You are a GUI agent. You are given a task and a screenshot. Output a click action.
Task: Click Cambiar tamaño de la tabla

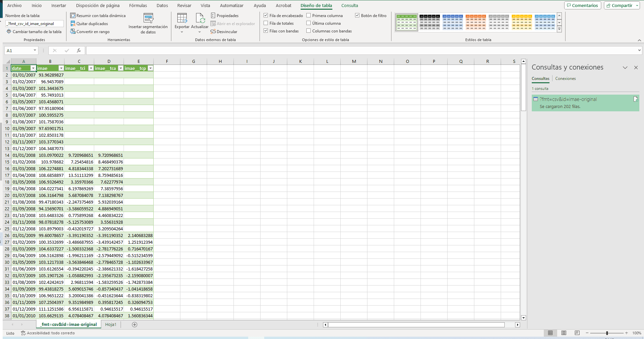(34, 31)
